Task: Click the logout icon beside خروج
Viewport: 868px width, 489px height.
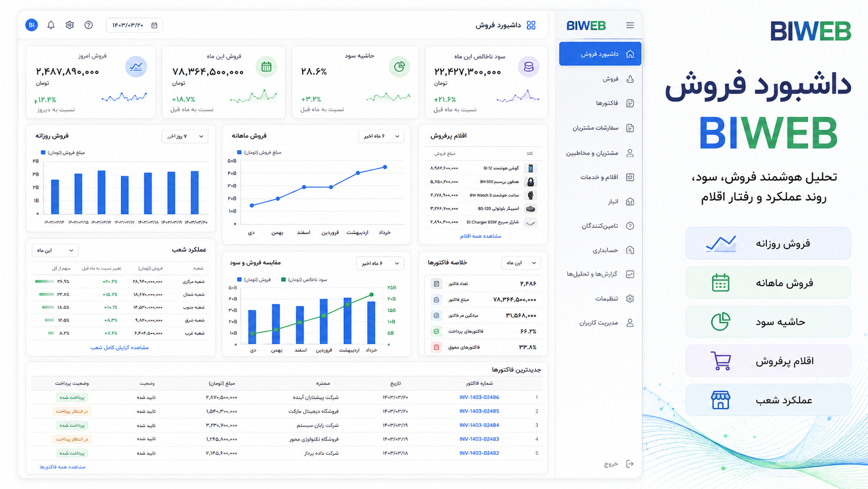Action: pos(630,464)
